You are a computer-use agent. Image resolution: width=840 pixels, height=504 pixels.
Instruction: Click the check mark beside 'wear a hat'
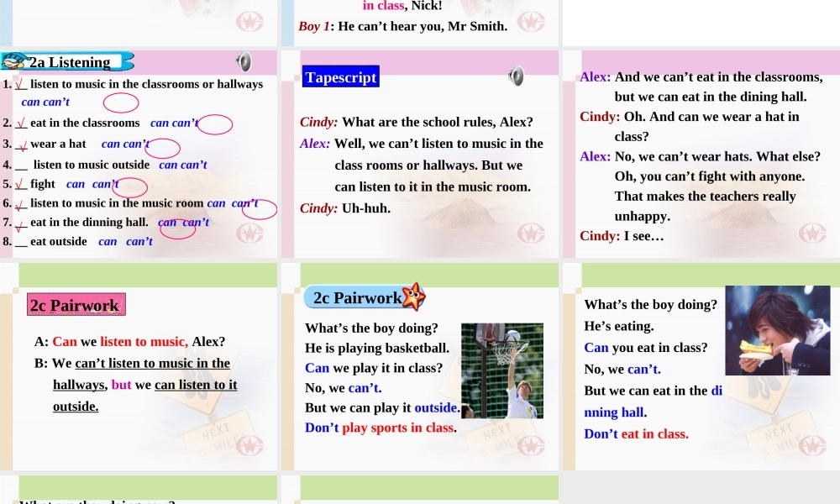click(21, 145)
